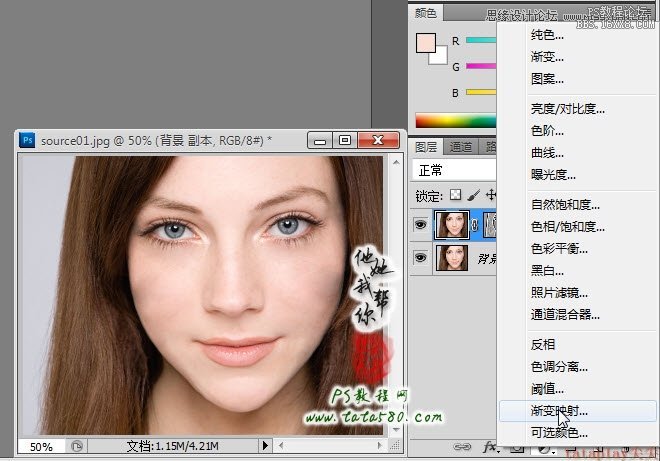This screenshot has height=461, width=660.
Task: Select 反相 invert entry
Action: coord(543,345)
